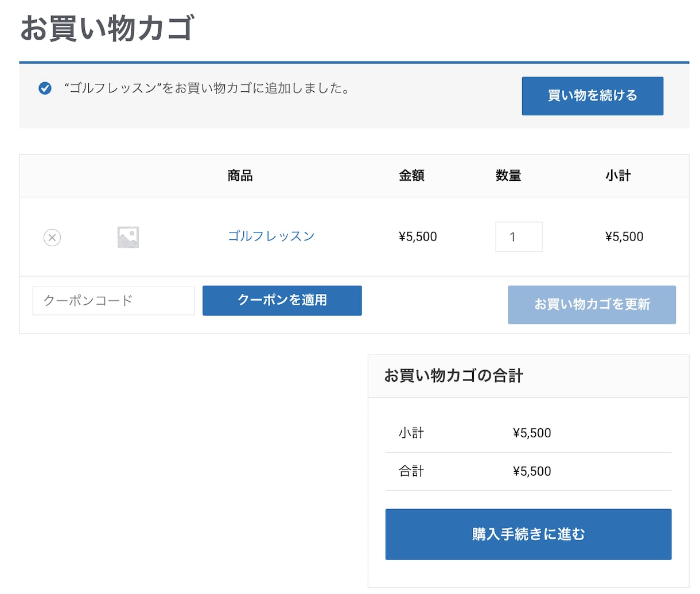Click the ¥5,500 value beside 合計
This screenshot has height=594, width=700.
click(x=532, y=471)
